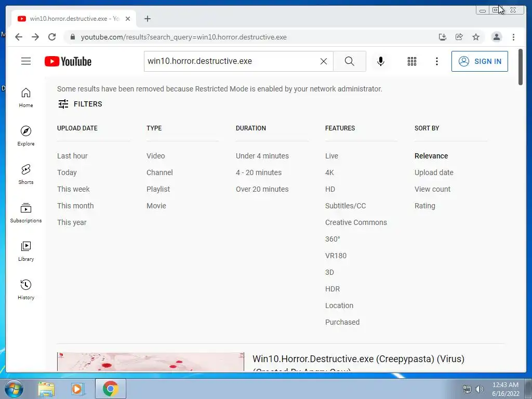Screen dimensions: 532x399
Task: Open the YouTube apps grid icon
Action: click(411, 61)
